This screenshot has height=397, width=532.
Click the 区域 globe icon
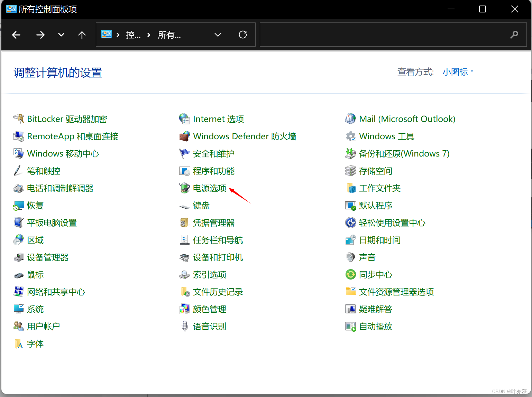[x=18, y=240]
